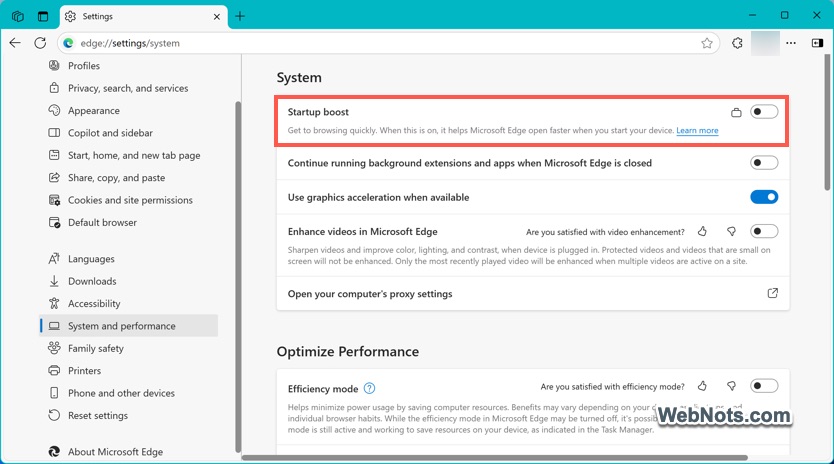Go back with the back arrow

coord(15,43)
